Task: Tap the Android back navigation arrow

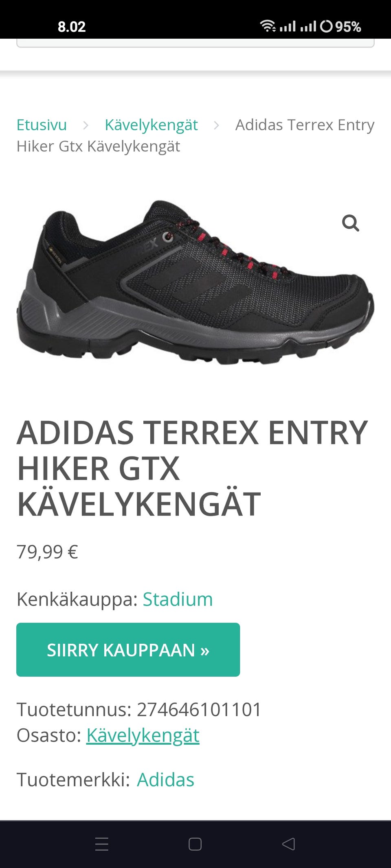Action: 288,844
